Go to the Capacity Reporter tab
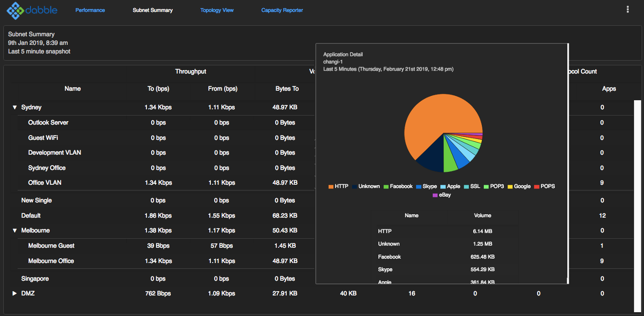The width and height of the screenshot is (644, 316). 282,10
